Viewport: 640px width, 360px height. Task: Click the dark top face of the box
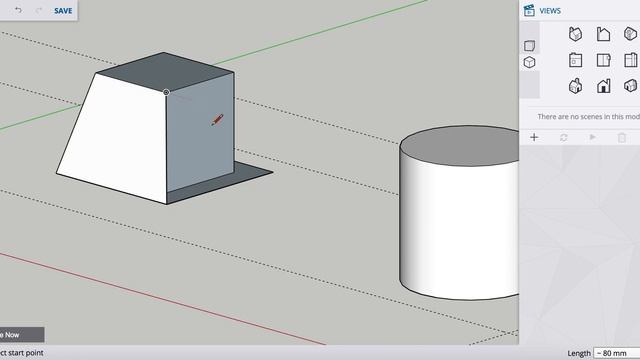tap(165, 71)
